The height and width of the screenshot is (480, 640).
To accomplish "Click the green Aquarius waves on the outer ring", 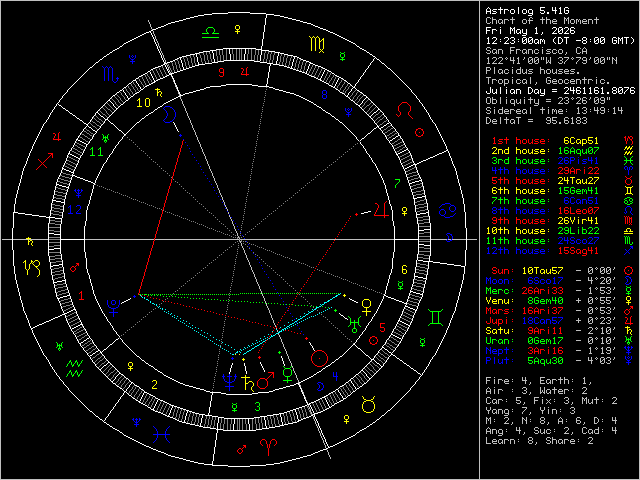I will point(75,369).
